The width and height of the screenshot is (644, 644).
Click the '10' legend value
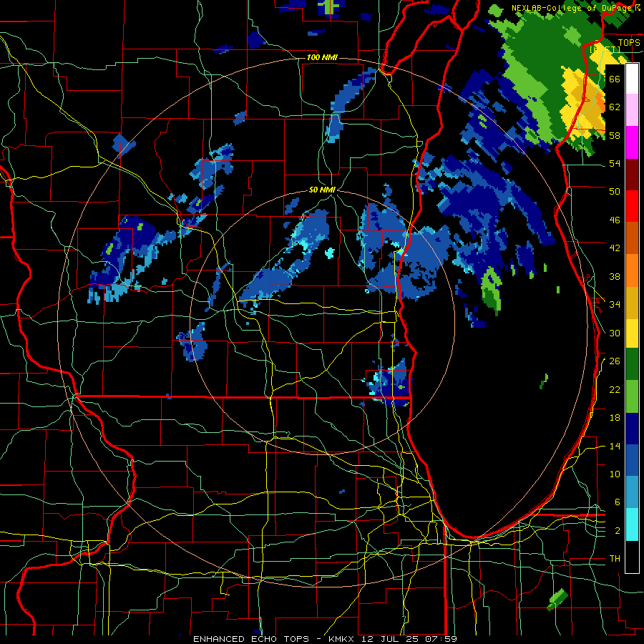pyautogui.click(x=615, y=474)
